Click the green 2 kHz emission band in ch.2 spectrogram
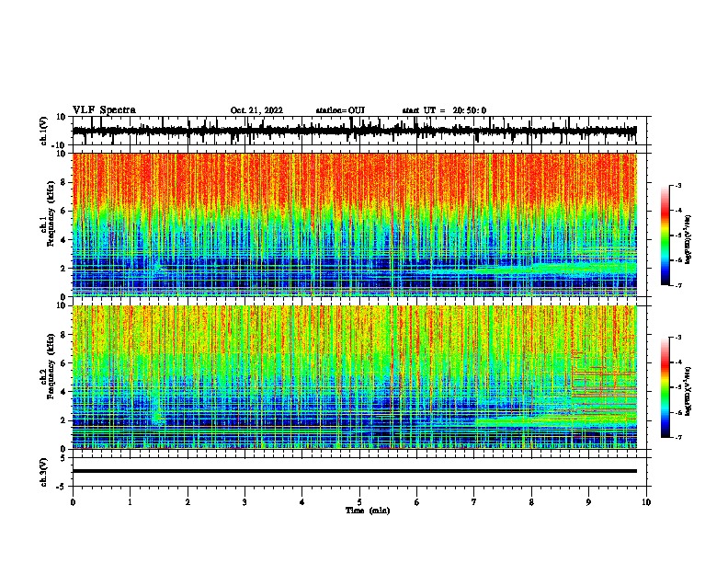 [556, 421]
